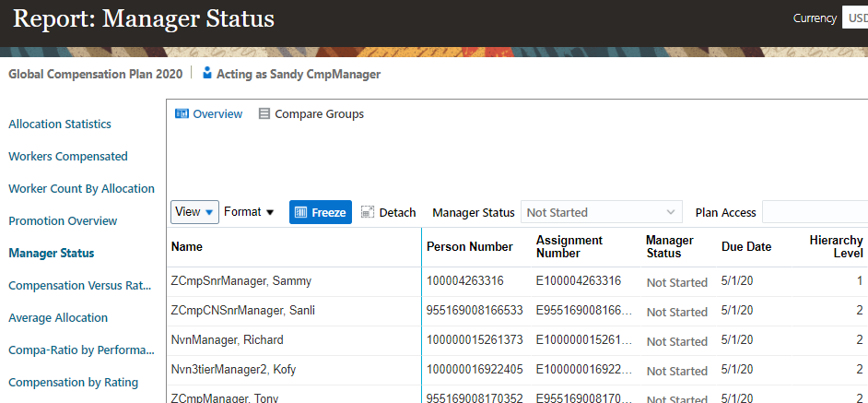
Task: Switch to the Overview tab
Action: click(x=217, y=114)
